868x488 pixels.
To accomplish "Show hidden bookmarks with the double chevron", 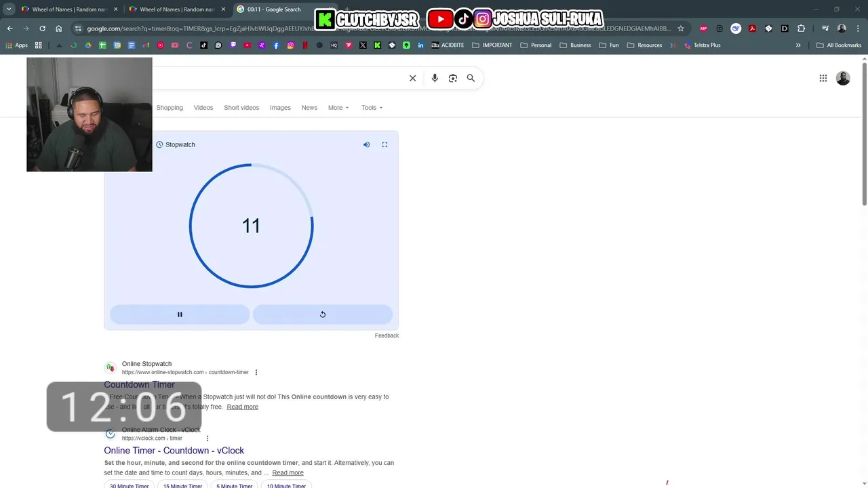I will 798,45.
